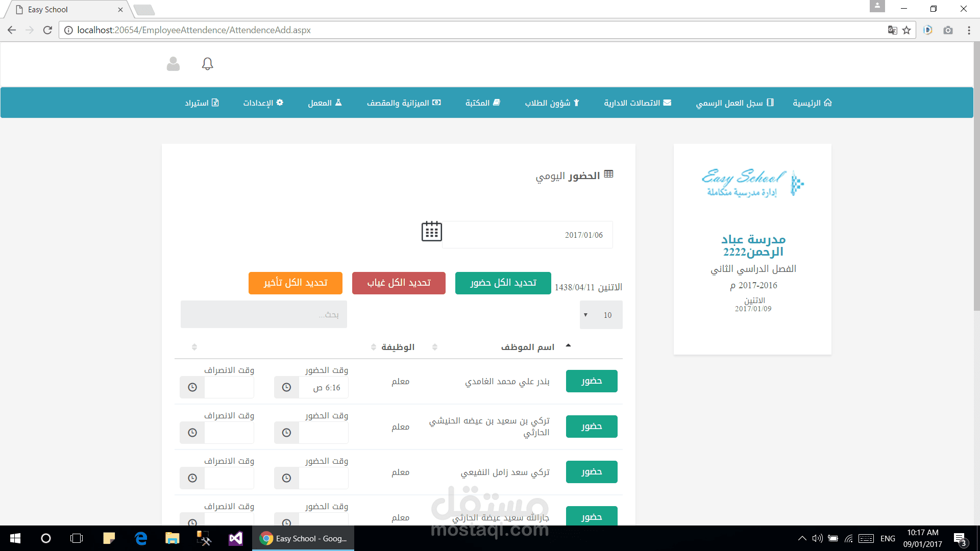Click the notification bell icon
This screenshot has width=980, height=551.
pyautogui.click(x=207, y=64)
